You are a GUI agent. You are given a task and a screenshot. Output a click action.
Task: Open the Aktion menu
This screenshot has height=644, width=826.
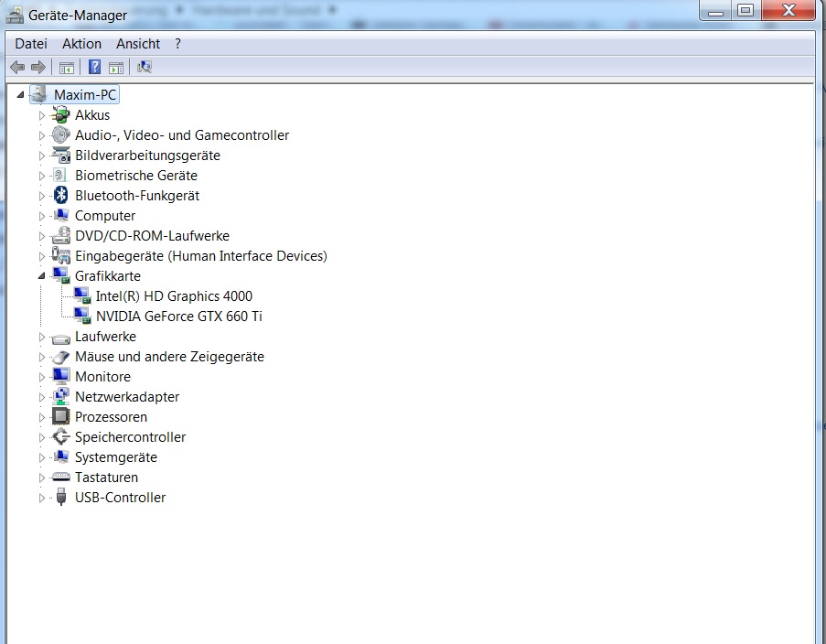pos(81,44)
